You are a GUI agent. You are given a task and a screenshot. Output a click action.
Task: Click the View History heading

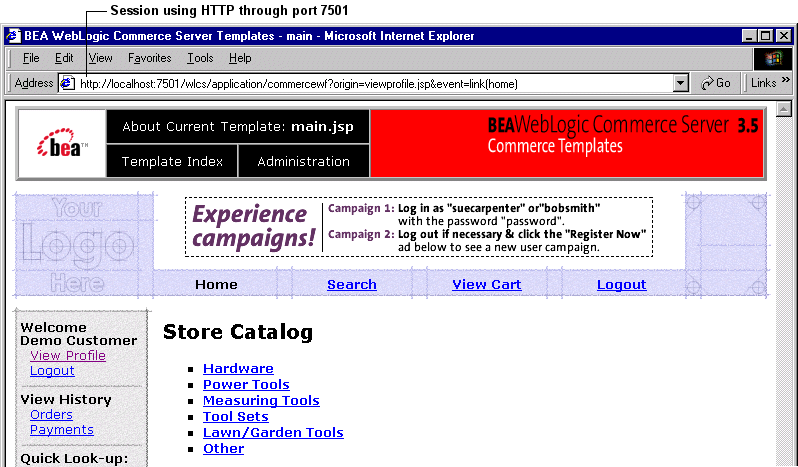tap(66, 400)
